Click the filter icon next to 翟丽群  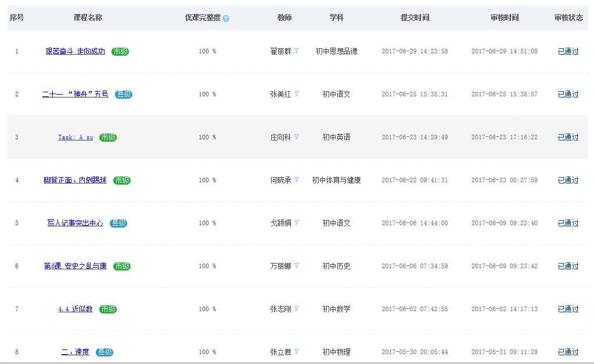[x=297, y=51]
